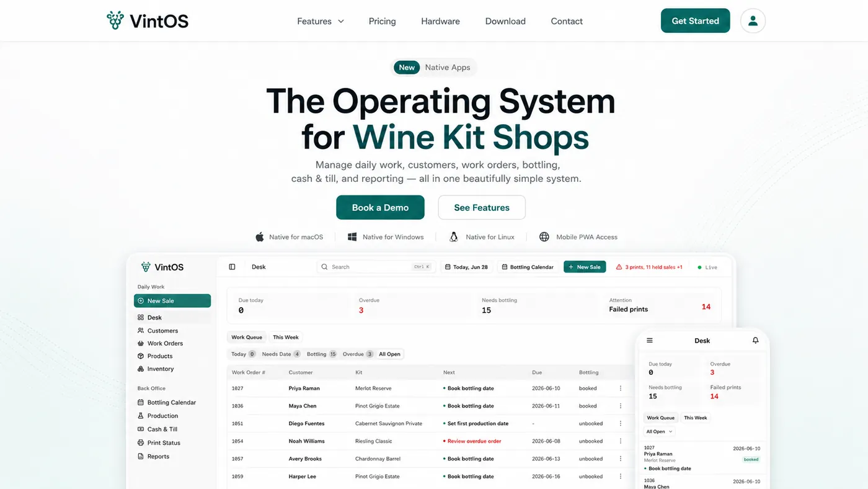Click the Get Started button
The height and width of the screenshot is (489, 868).
(x=695, y=20)
